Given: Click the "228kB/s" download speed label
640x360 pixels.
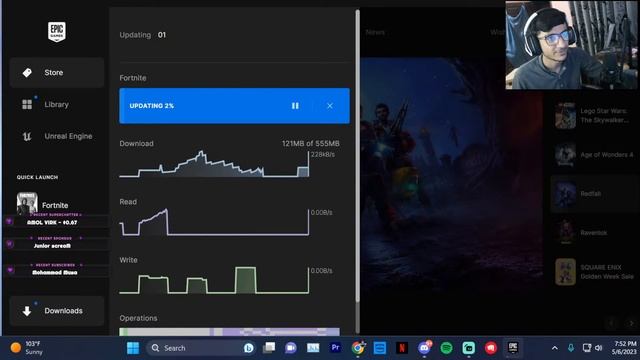Looking at the screenshot, I should [x=323, y=155].
